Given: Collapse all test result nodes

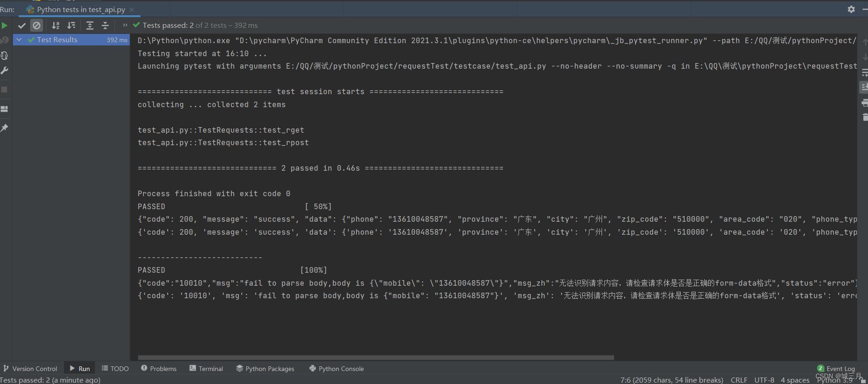Looking at the screenshot, I should [105, 26].
